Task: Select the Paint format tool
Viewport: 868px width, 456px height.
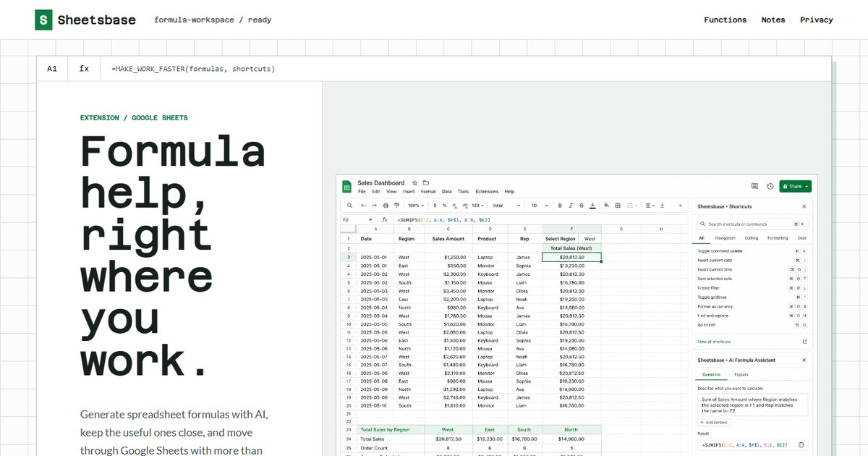Action: pos(396,206)
